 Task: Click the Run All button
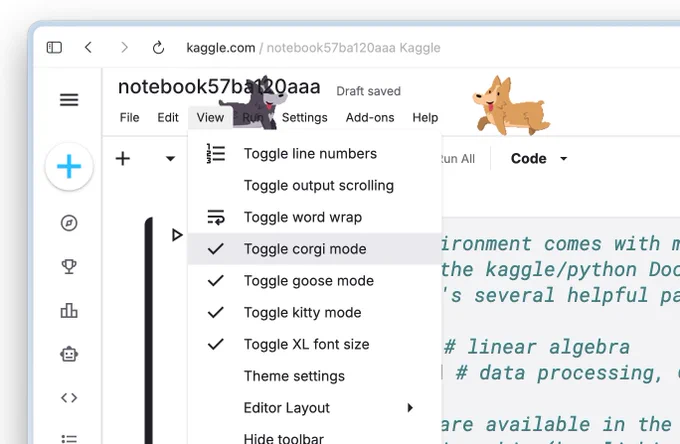coord(458,159)
